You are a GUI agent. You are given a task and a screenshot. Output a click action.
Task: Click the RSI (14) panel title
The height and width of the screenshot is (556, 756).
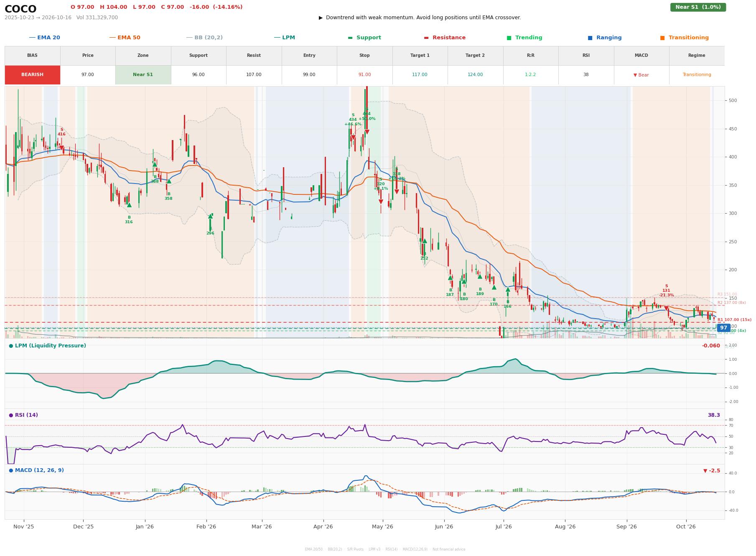click(x=23, y=415)
